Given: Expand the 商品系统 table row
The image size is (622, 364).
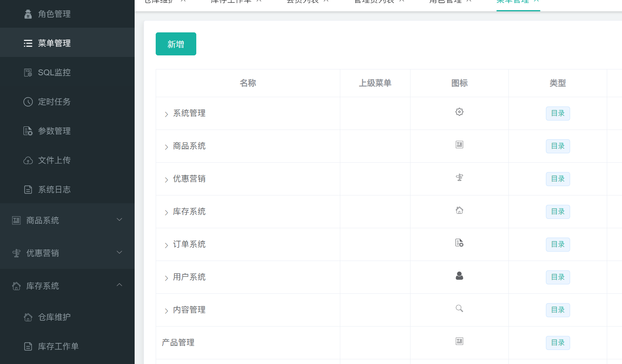Looking at the screenshot, I should point(166,147).
